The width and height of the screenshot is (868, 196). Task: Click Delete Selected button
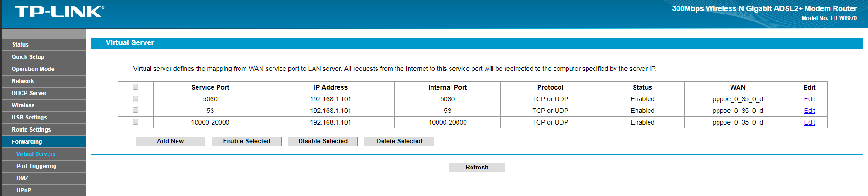click(399, 141)
